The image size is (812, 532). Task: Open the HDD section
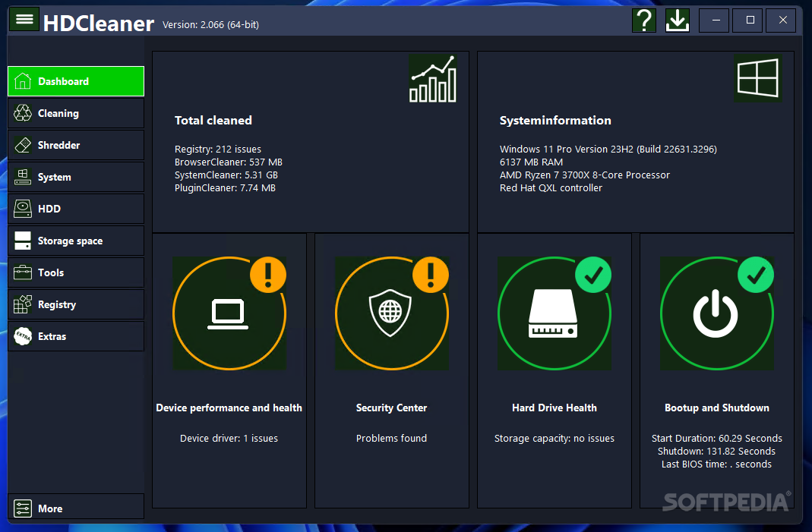coord(76,209)
